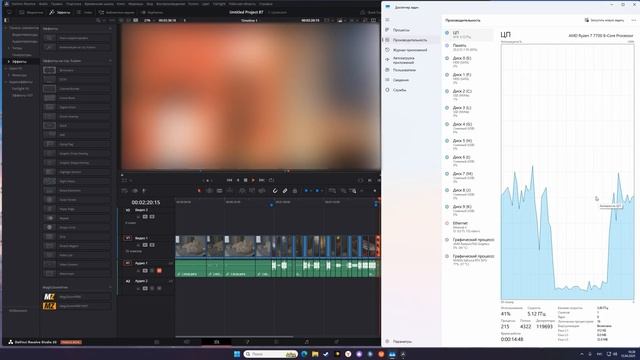Toggle auto track selector on Video 2
Screen dimensions: 640x360
pyautogui.click(x=145, y=217)
